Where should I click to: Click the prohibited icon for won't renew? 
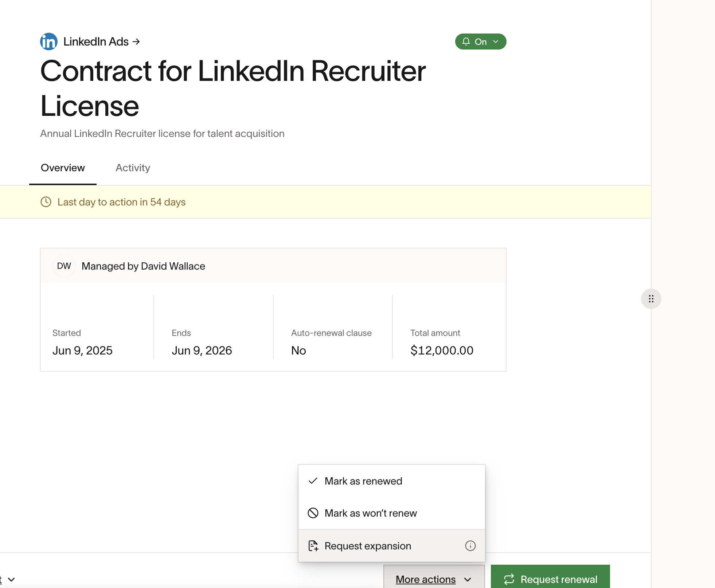(x=313, y=513)
